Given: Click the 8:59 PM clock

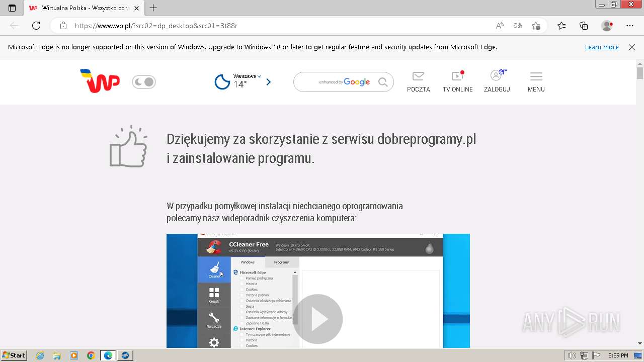Looking at the screenshot, I should coord(618,355).
